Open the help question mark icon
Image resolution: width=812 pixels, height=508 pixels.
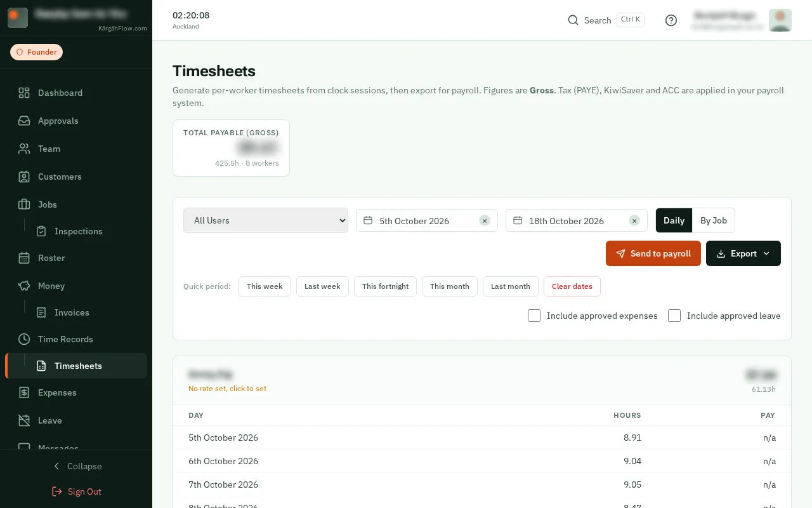click(x=671, y=20)
